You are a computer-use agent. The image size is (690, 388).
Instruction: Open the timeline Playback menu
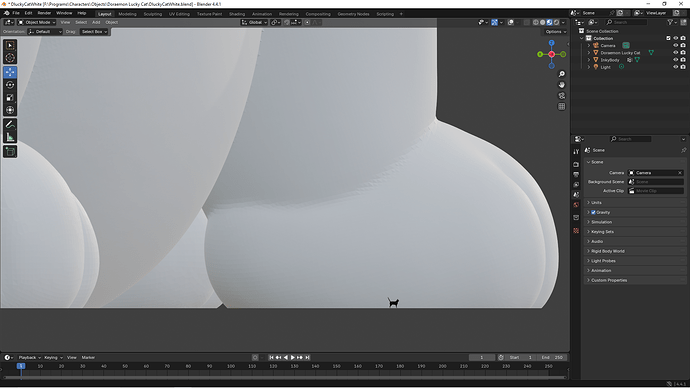(x=29, y=357)
